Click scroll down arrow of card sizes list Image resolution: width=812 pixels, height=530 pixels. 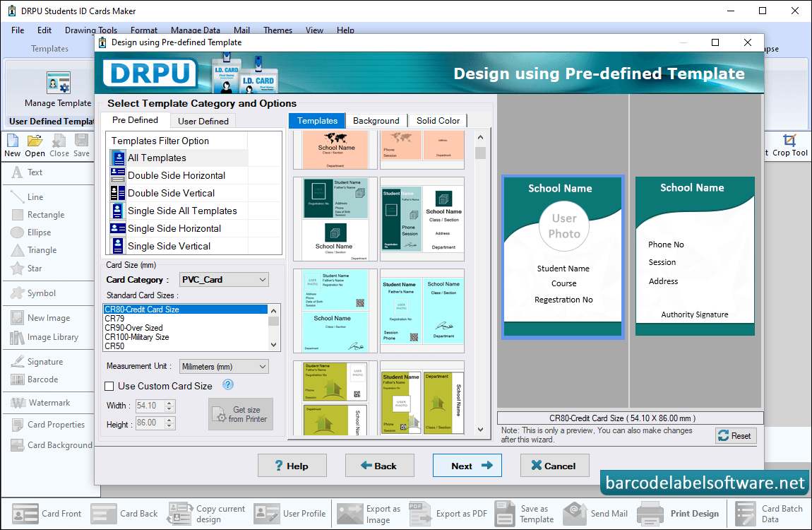pos(274,345)
